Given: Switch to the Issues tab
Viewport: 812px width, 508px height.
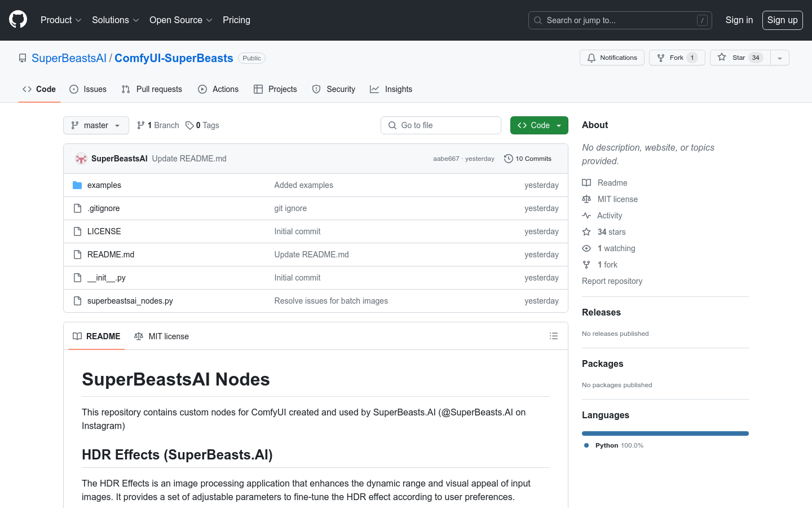Looking at the screenshot, I should pos(88,89).
